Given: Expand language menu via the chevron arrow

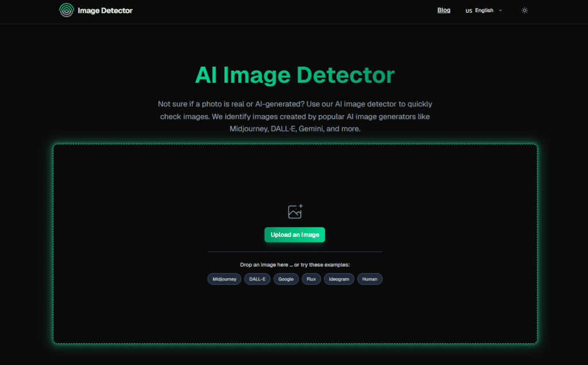Looking at the screenshot, I should click(x=500, y=10).
